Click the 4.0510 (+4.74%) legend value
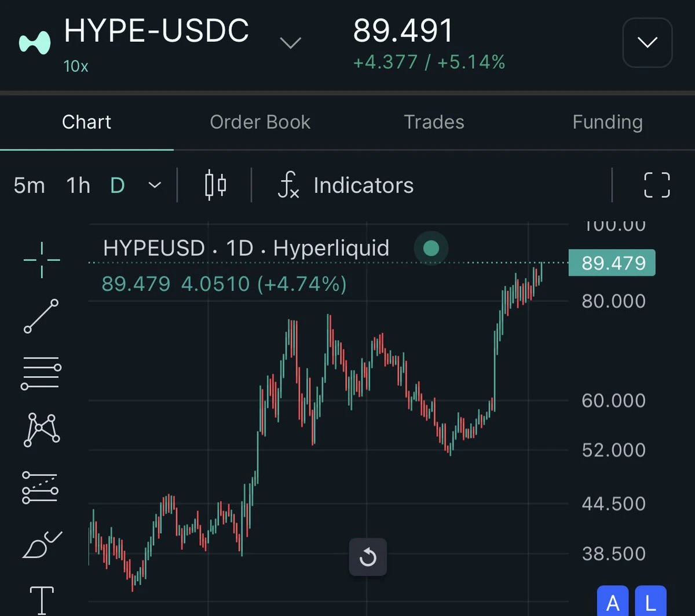The height and width of the screenshot is (616, 695). (264, 284)
